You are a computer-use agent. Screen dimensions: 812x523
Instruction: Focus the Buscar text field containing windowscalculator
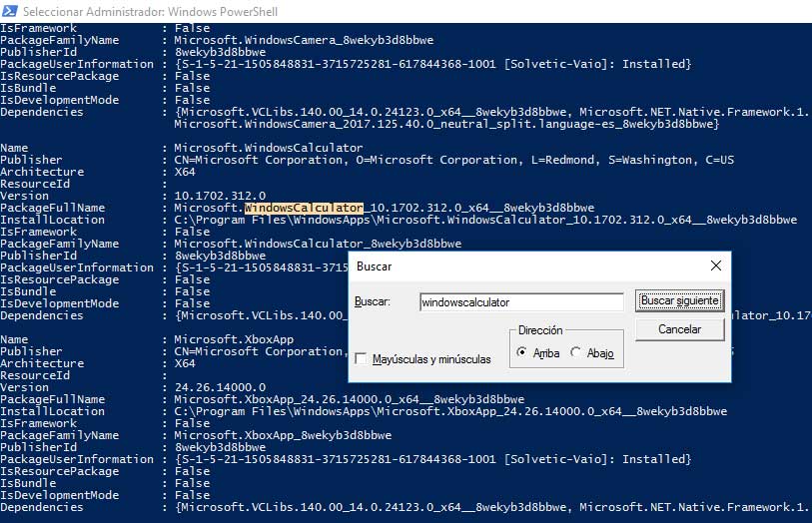521,302
